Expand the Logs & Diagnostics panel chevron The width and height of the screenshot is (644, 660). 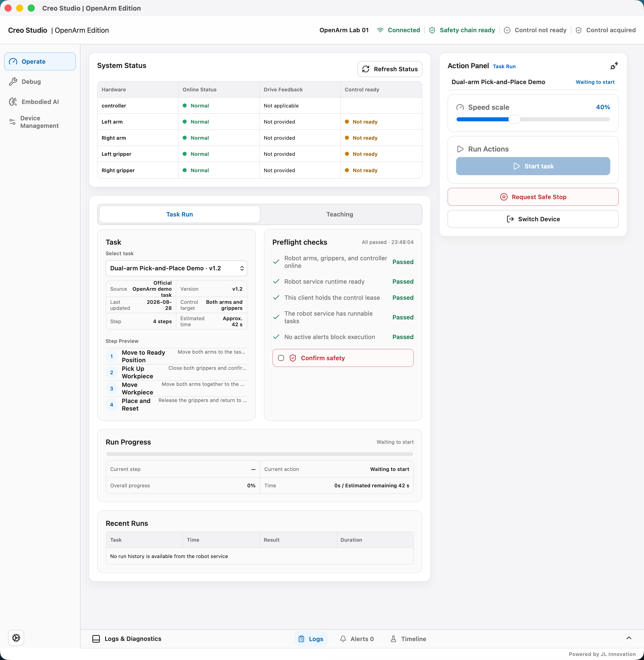(x=629, y=638)
